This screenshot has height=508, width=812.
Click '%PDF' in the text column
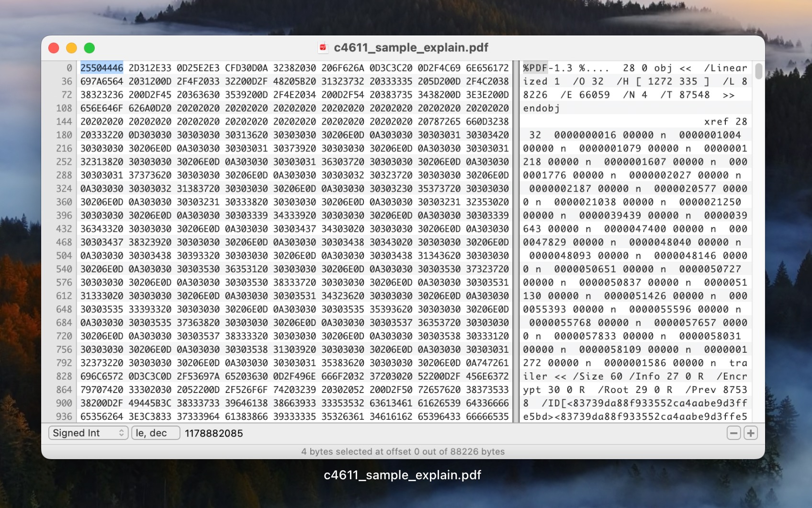click(535, 68)
